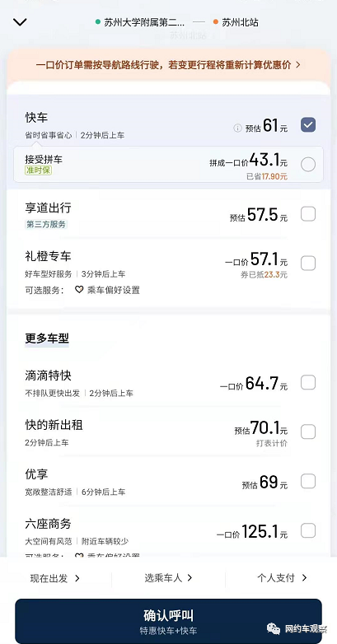Check the 快的新出租 option
This screenshot has width=337, height=644.
[308, 432]
